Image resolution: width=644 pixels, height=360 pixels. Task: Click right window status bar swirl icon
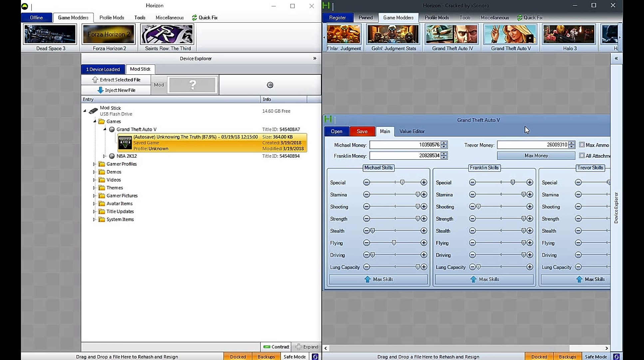[616, 357]
